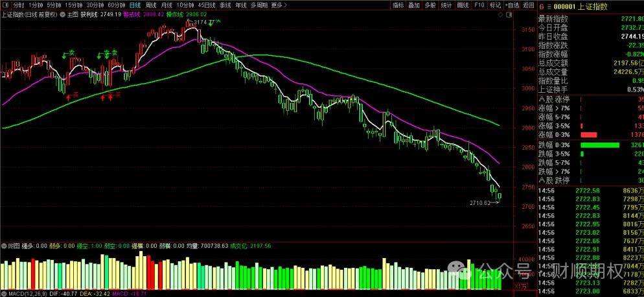
Task: Click the red 涨幅 0-3% bar
Action: [x=588, y=135]
